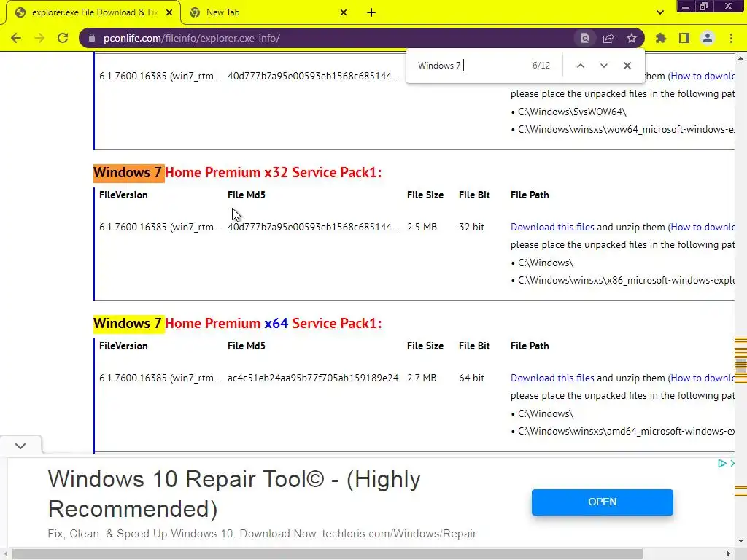Open the AdChoices icon on the ad
Viewport: 747px width, 560px height.
pyautogui.click(x=721, y=463)
